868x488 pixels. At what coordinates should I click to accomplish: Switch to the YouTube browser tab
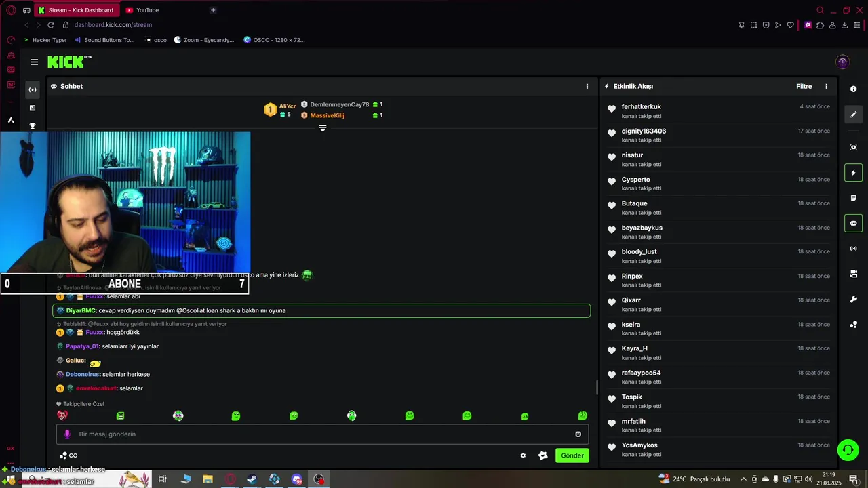pos(146,10)
